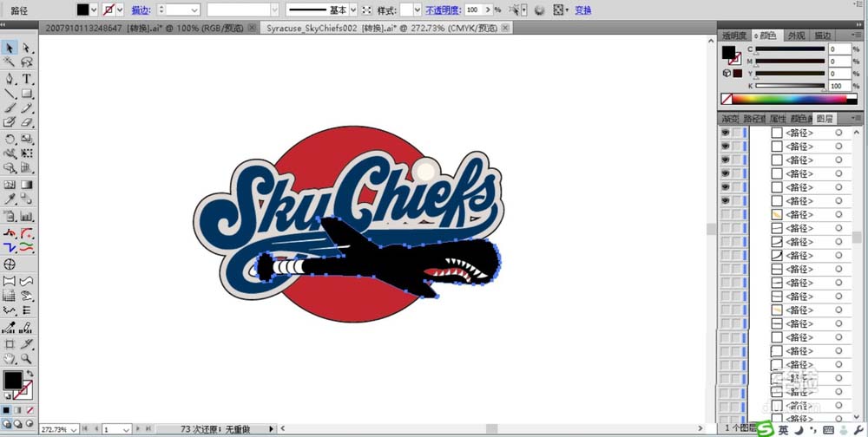
Task: Enable Draw Behind mode
Action: point(17,424)
